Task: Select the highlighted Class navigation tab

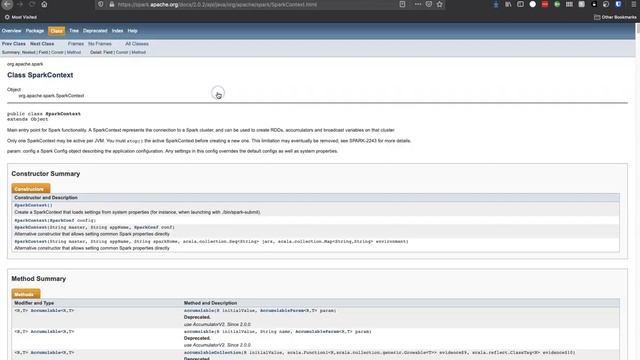Action: click(x=56, y=31)
